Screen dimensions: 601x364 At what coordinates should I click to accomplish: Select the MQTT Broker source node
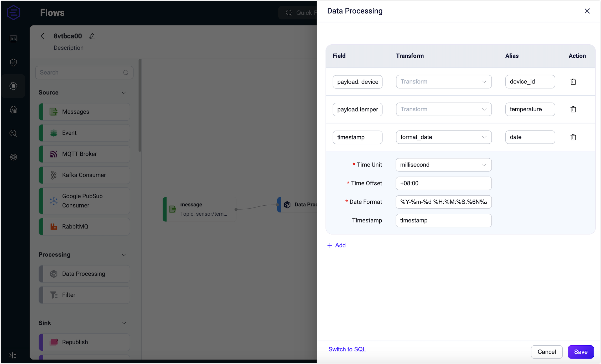(x=84, y=154)
